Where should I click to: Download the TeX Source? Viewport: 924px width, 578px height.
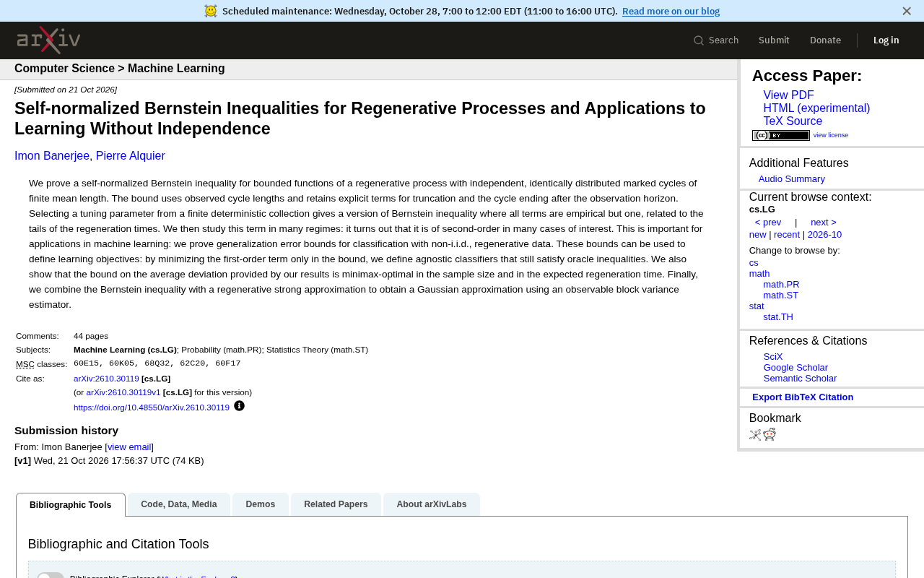[x=793, y=121]
